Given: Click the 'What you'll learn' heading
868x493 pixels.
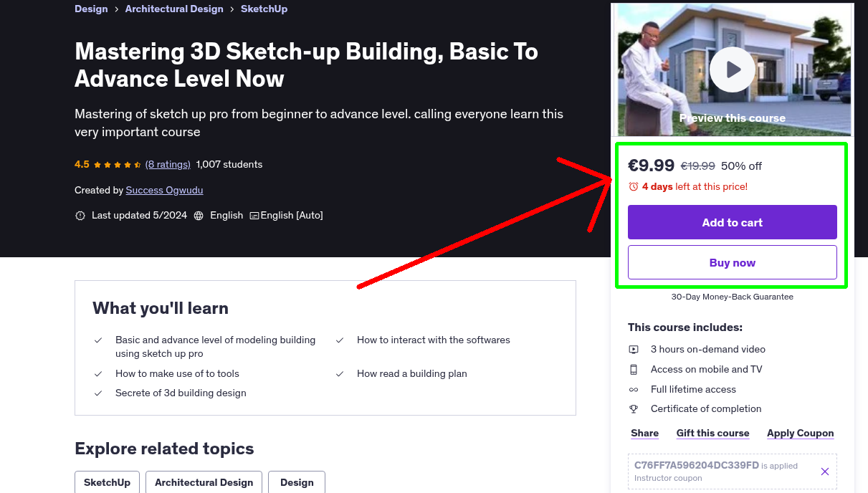Looking at the screenshot, I should [x=161, y=309].
